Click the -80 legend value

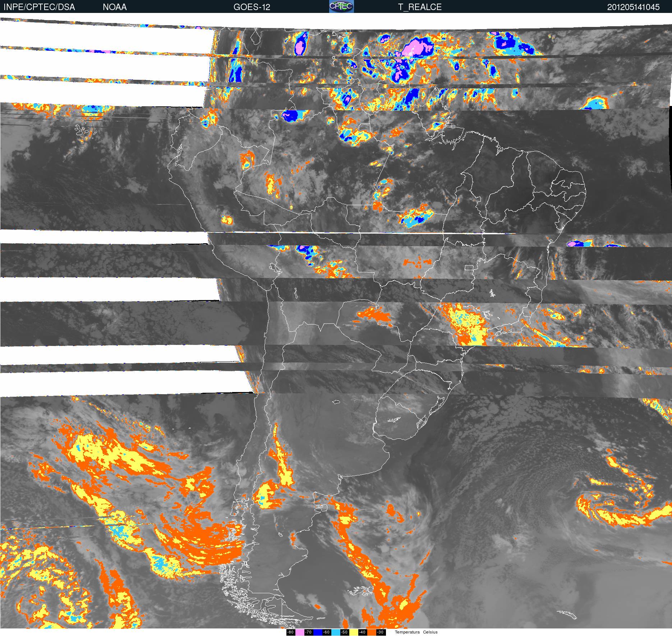290,632
